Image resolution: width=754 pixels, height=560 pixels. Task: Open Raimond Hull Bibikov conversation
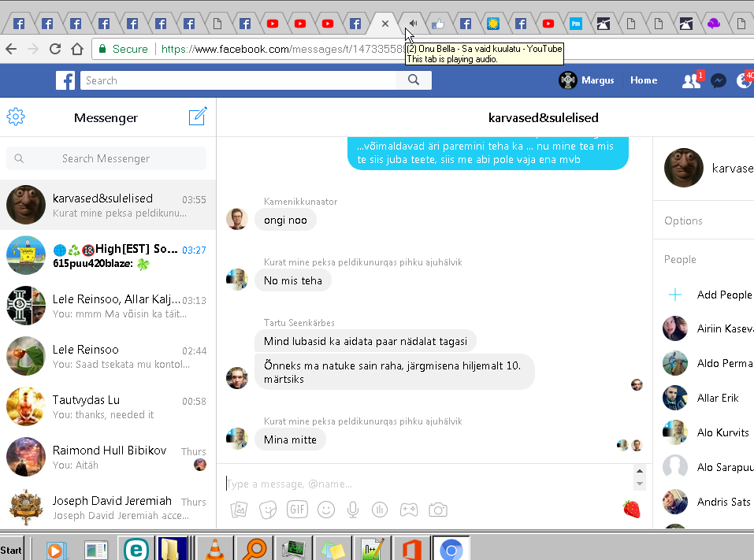(108, 457)
